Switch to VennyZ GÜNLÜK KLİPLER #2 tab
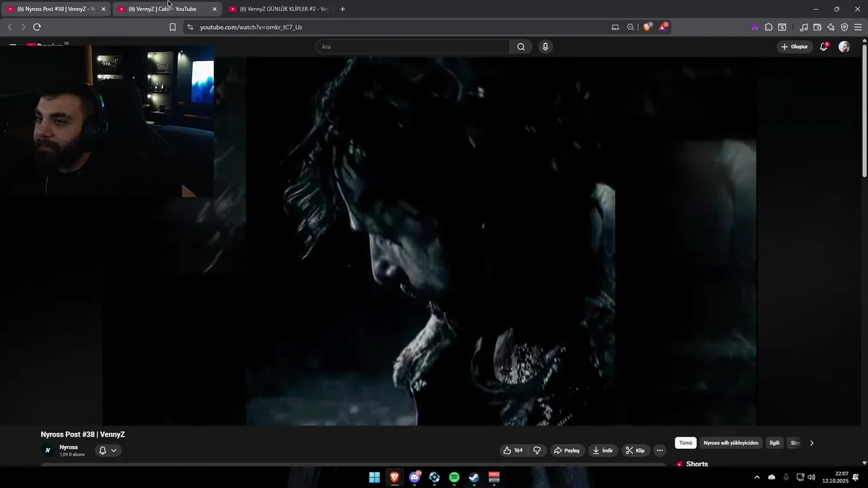The height and width of the screenshot is (488, 868). point(278,9)
